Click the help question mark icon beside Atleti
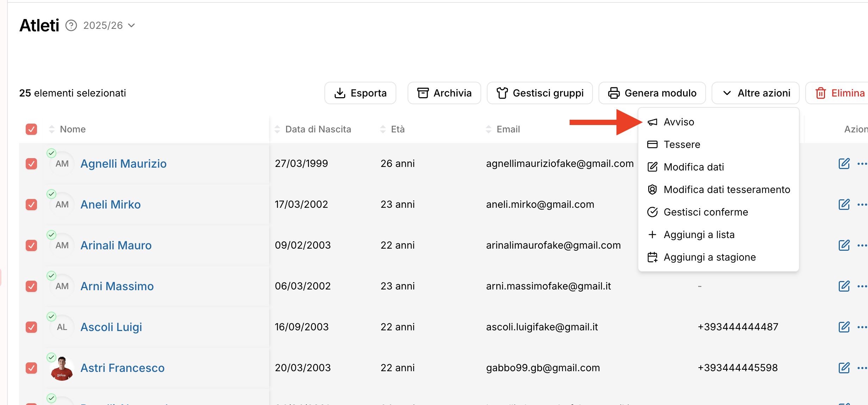Viewport: 868px width, 405px height. pyautogui.click(x=71, y=25)
